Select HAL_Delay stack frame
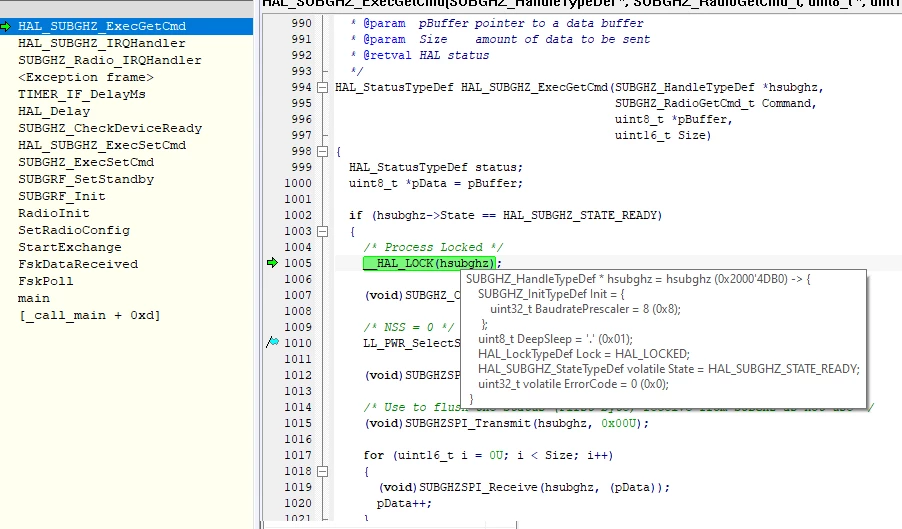Viewport: 902px width, 529px height. (54, 111)
